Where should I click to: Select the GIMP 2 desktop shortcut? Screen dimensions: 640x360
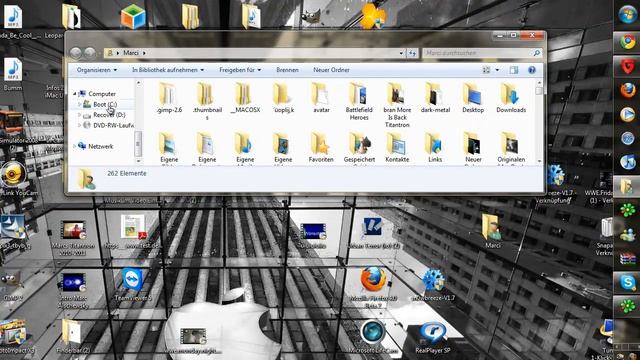(11, 286)
